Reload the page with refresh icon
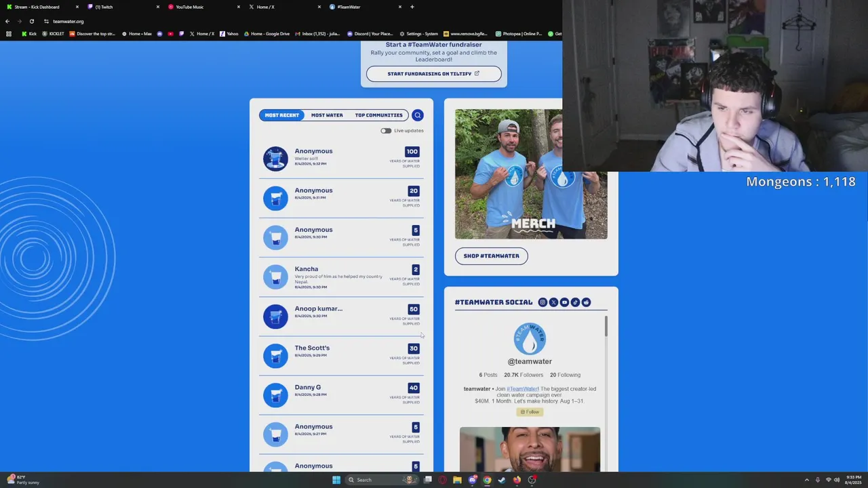 pyautogui.click(x=31, y=21)
